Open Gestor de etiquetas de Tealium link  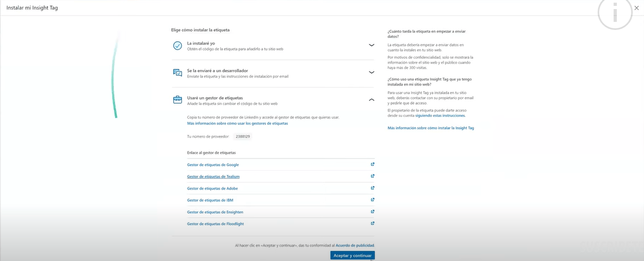tap(213, 177)
